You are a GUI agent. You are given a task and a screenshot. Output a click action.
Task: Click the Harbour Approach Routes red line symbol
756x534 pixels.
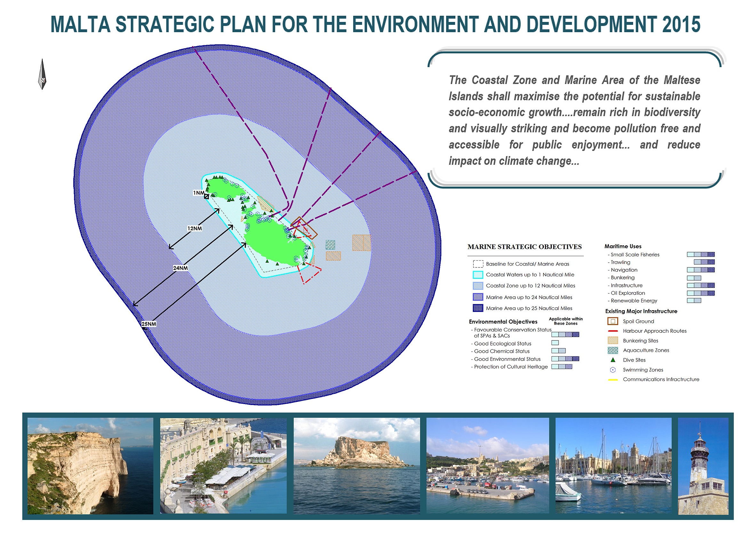(613, 331)
